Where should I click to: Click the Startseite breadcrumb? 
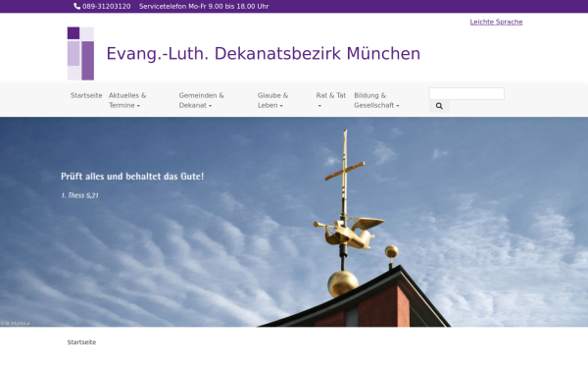tap(81, 342)
